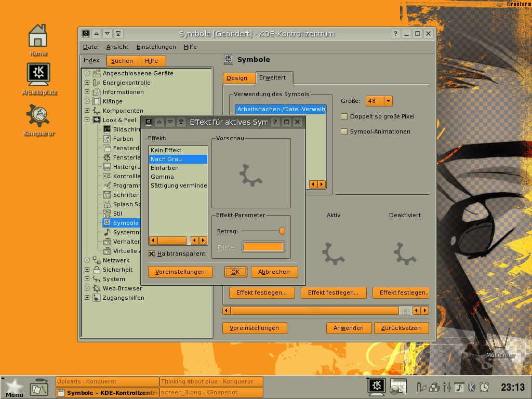Expand the Komponenten tree node
532x399 pixels.
point(87,110)
